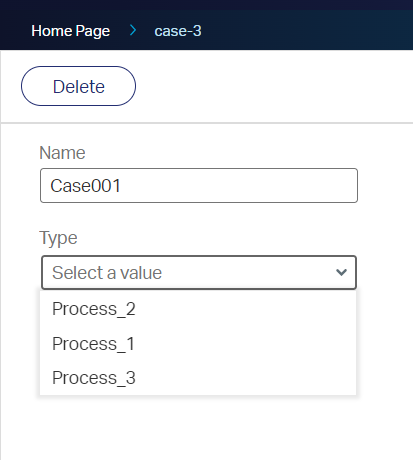Choose Process_1 from the Type list
413x460 pixels.
tap(198, 343)
